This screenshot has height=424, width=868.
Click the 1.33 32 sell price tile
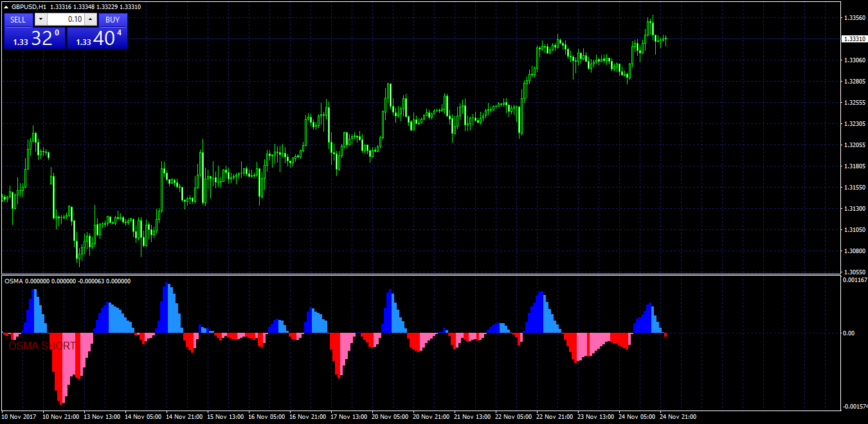(35, 37)
